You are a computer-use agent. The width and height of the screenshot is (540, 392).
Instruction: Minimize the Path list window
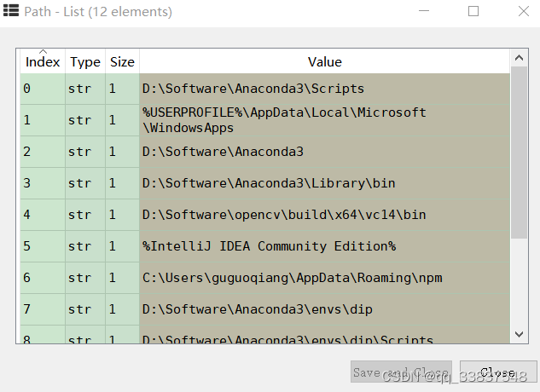pos(424,11)
